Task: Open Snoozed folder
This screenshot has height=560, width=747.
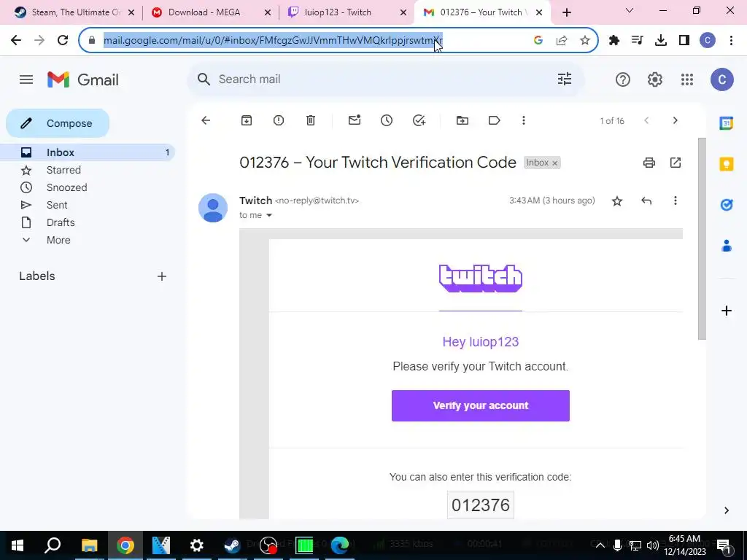Action: [88, 187]
